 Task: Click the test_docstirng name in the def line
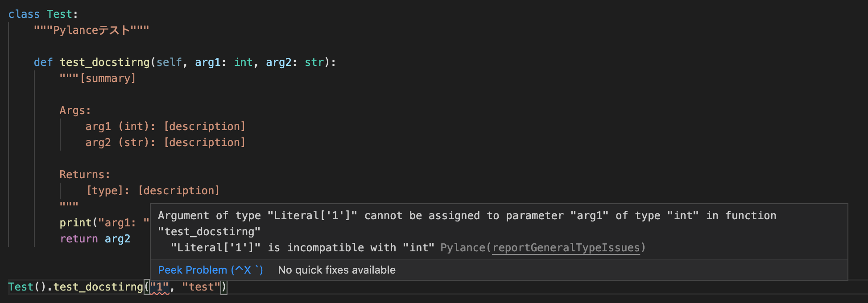tap(104, 62)
